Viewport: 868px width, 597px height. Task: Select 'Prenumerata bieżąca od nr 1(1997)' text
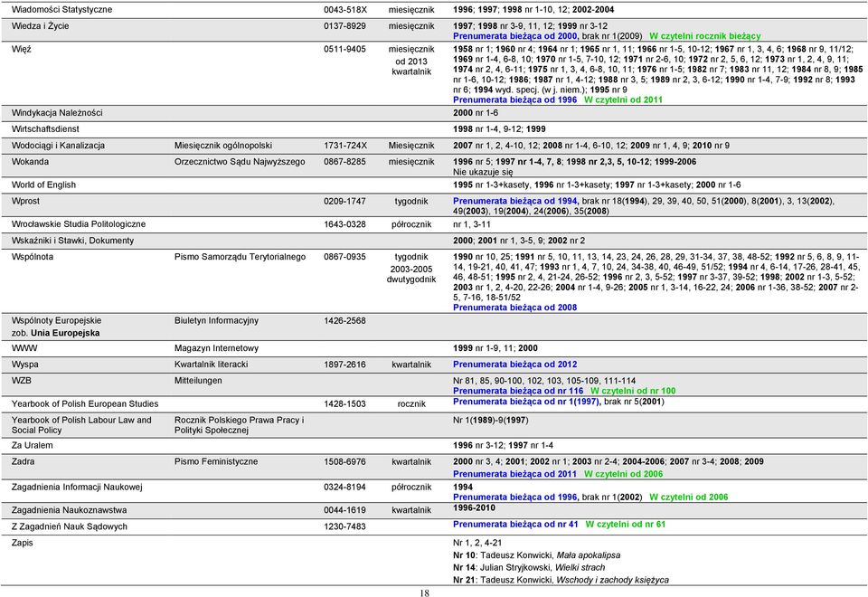pyautogui.click(x=526, y=402)
